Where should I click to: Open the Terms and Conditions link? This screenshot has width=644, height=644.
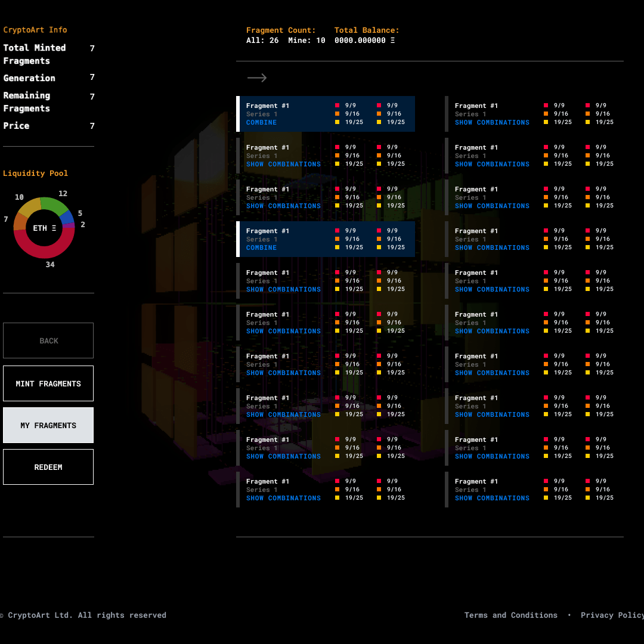[510, 615]
